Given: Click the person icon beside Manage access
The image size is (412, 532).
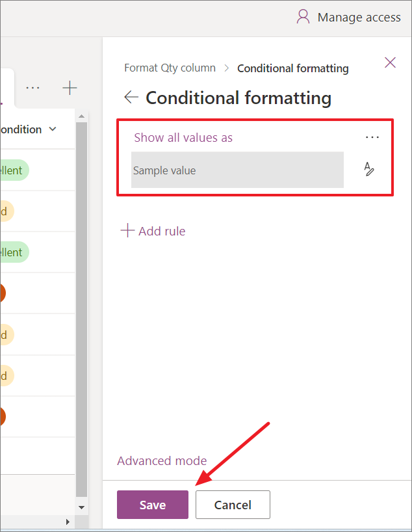Looking at the screenshot, I should 303,17.
